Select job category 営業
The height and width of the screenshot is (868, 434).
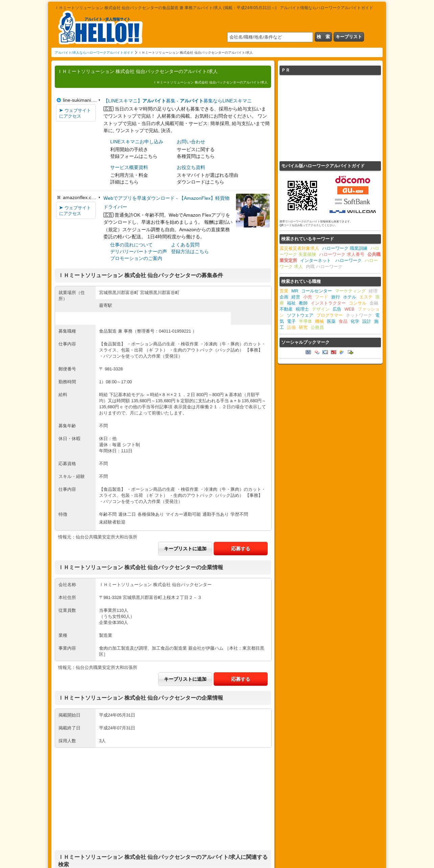[284, 291]
